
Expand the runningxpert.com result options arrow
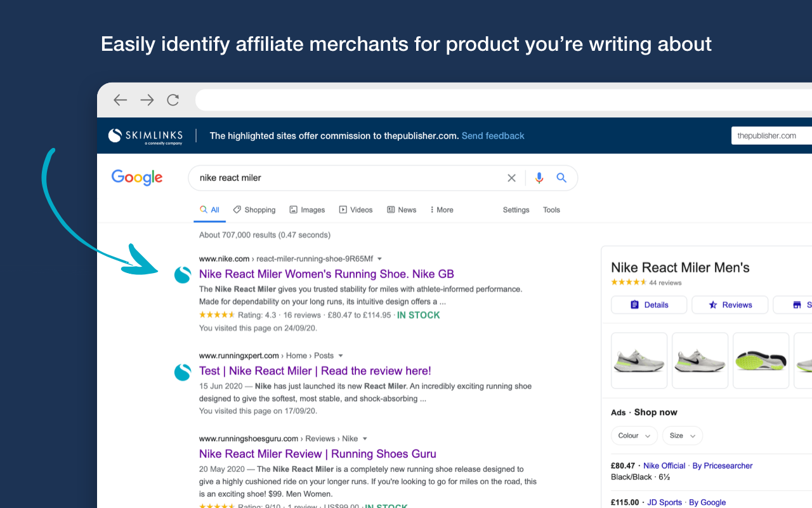(x=340, y=356)
